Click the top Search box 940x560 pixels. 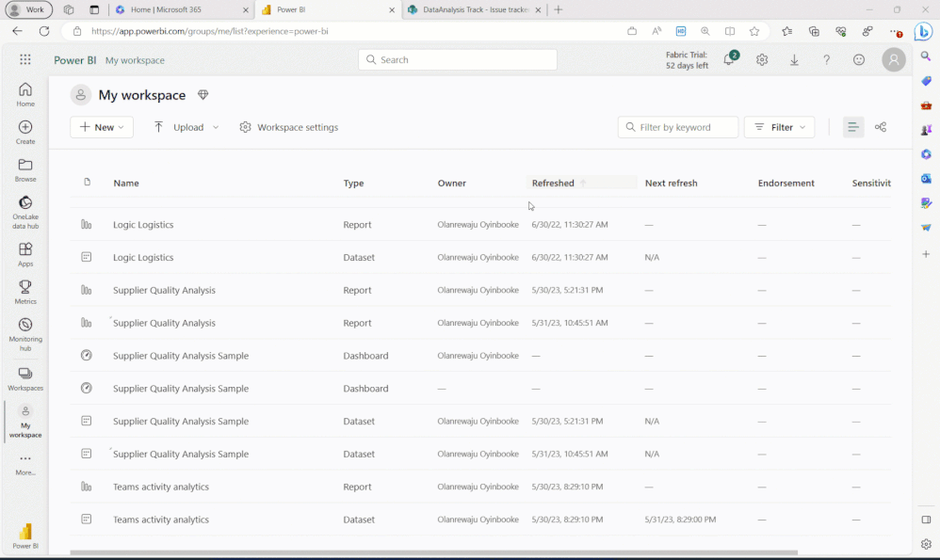click(x=458, y=59)
